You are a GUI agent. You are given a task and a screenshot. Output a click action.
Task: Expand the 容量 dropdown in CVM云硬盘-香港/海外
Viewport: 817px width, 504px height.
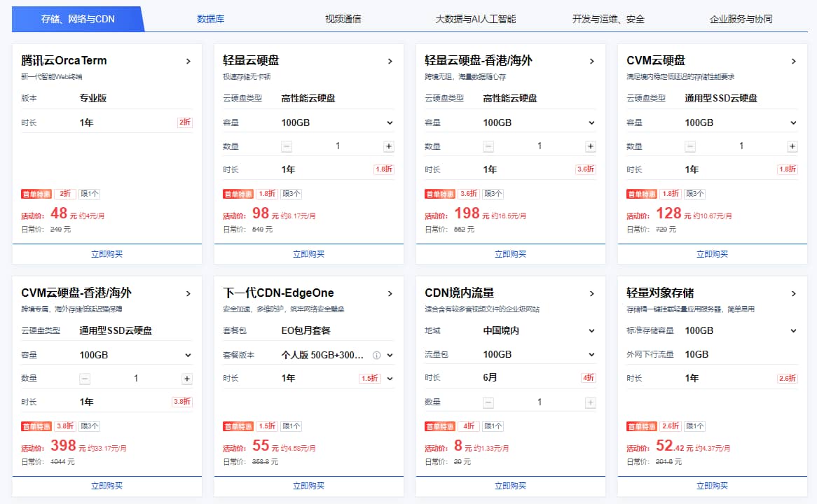coord(188,355)
